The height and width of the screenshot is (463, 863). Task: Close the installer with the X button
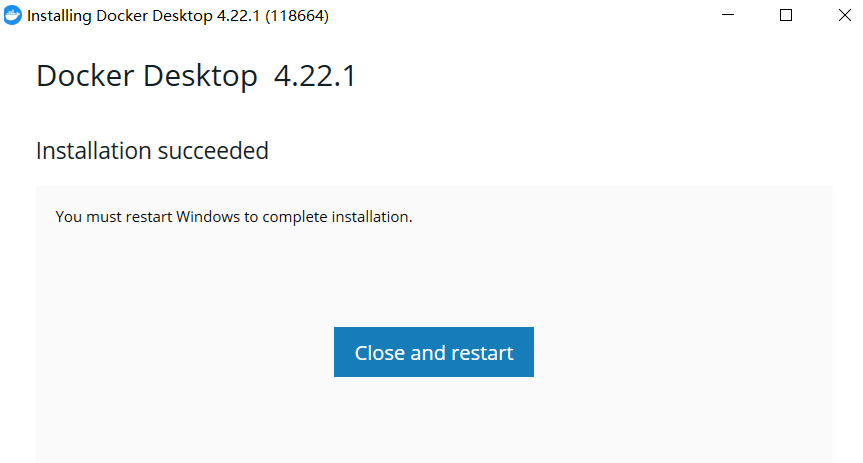point(839,16)
